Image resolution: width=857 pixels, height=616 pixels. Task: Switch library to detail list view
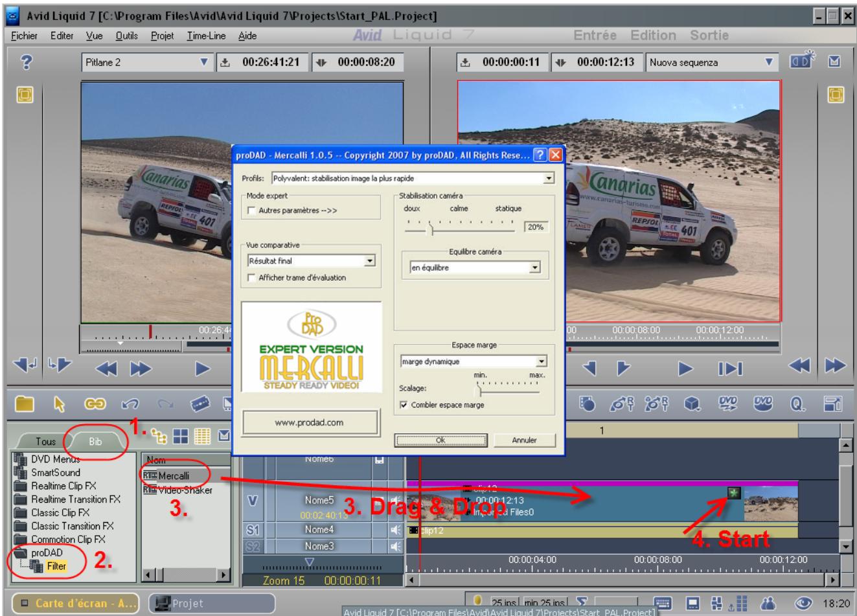pos(202,436)
